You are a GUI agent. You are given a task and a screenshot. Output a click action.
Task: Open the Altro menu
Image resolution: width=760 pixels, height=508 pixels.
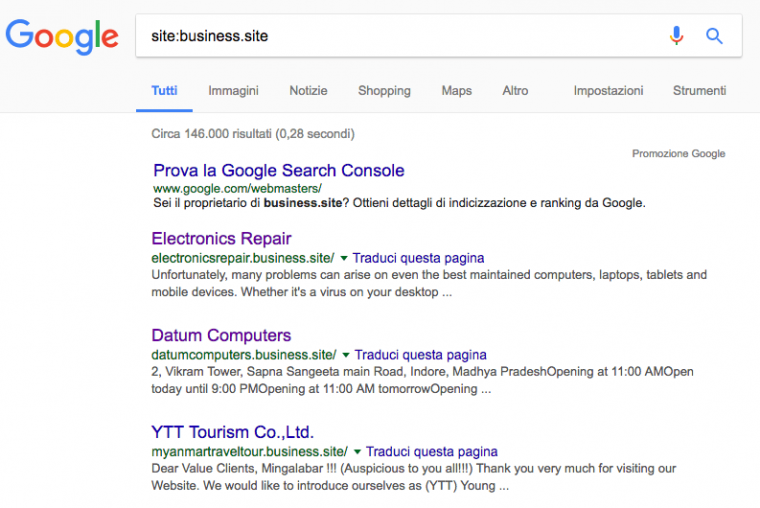[x=515, y=91]
